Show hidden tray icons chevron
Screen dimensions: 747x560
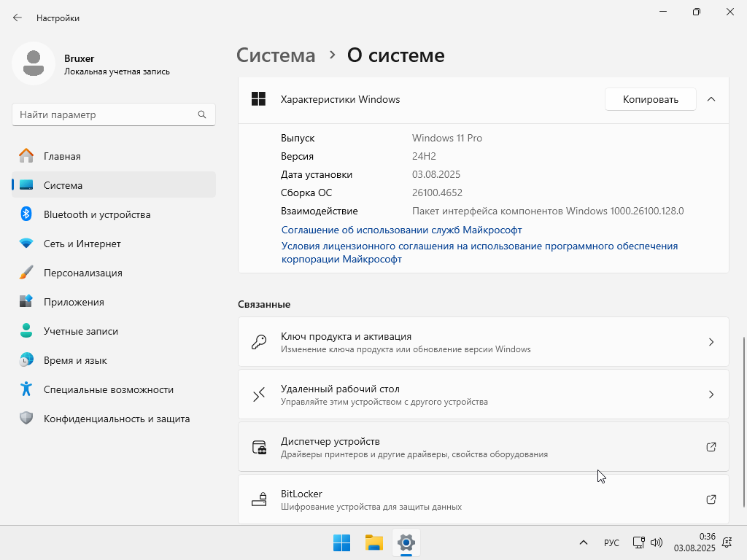pyautogui.click(x=583, y=542)
